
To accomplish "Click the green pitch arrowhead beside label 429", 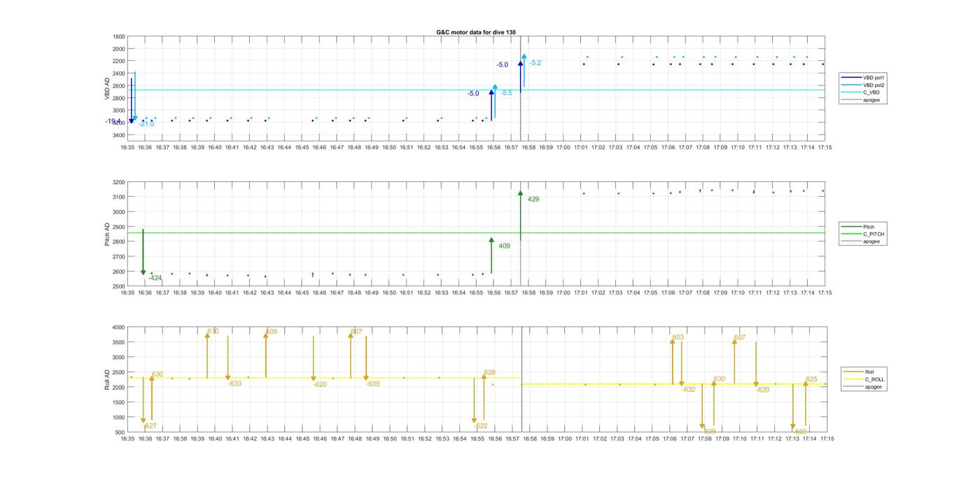I will (x=520, y=193).
